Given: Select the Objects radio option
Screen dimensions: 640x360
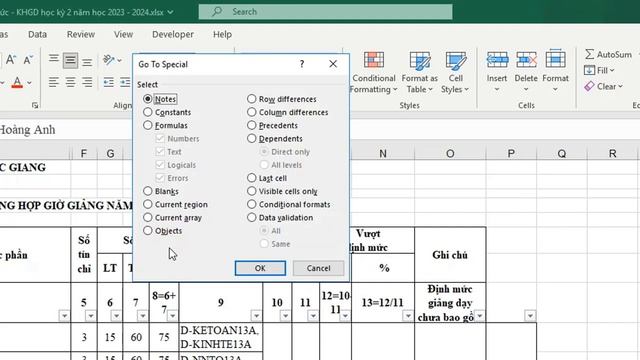Looking at the screenshot, I should (x=148, y=231).
